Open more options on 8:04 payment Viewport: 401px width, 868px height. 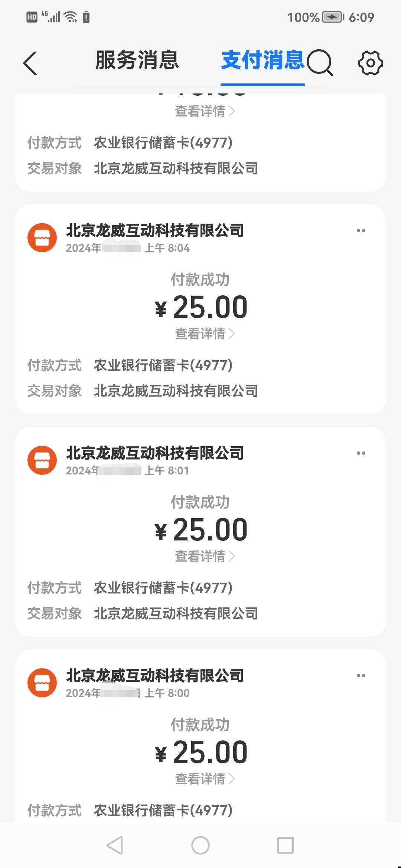[361, 231]
